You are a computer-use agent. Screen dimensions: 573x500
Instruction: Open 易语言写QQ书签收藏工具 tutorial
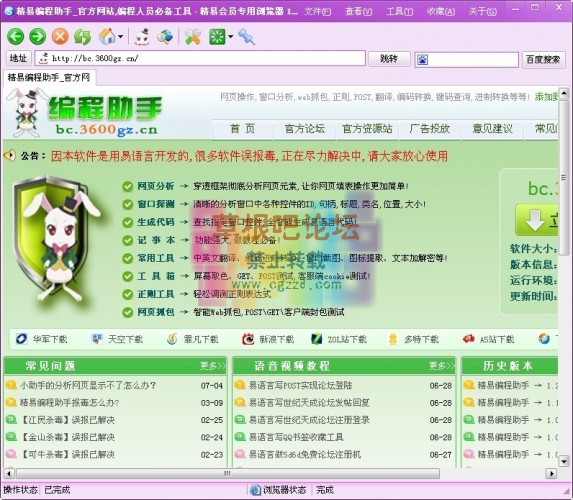[x=296, y=437]
